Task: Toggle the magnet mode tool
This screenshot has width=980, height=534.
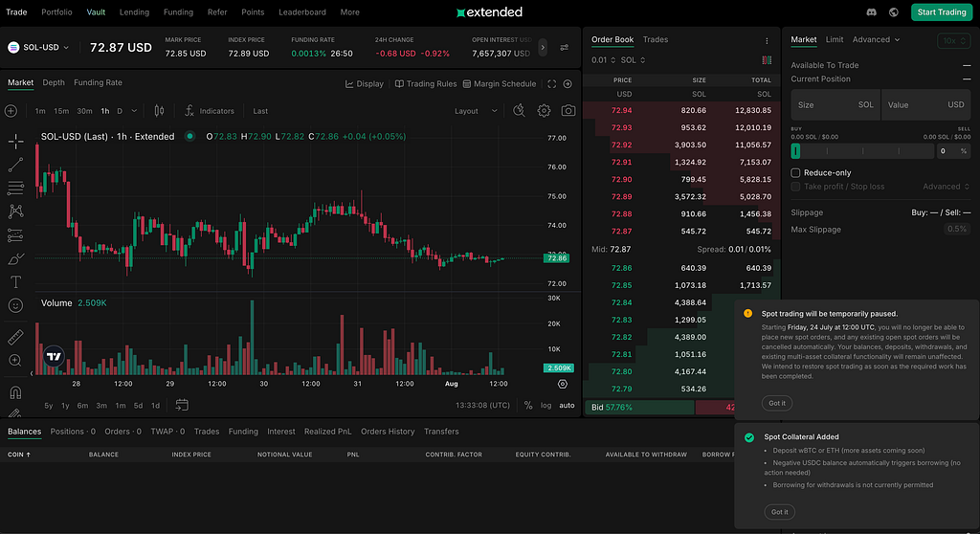Action: [15, 392]
